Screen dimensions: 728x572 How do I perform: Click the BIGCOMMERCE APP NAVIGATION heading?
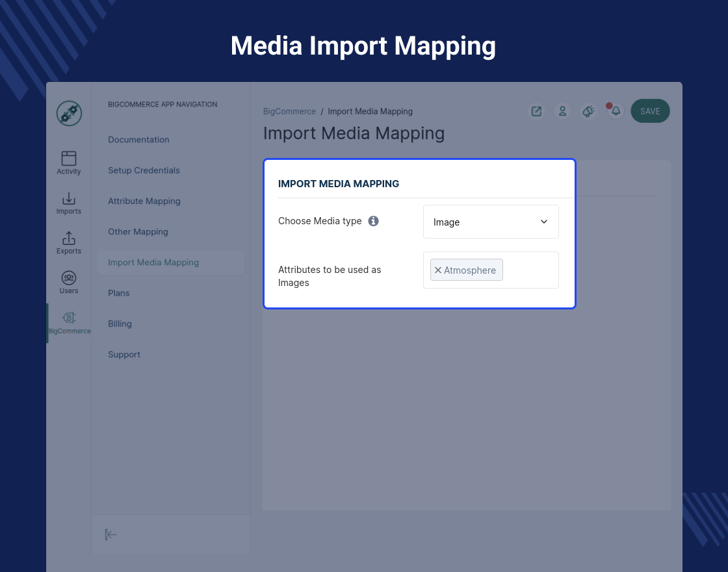[162, 105]
